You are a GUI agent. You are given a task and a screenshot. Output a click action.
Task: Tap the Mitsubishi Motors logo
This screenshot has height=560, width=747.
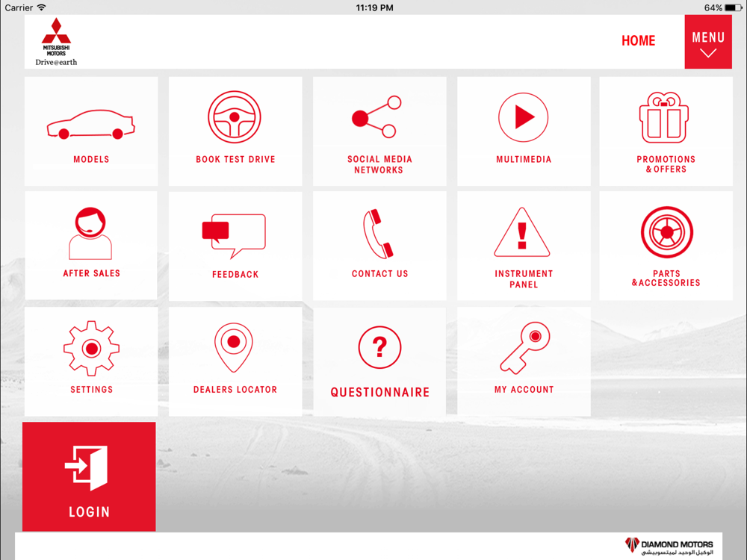point(56,37)
